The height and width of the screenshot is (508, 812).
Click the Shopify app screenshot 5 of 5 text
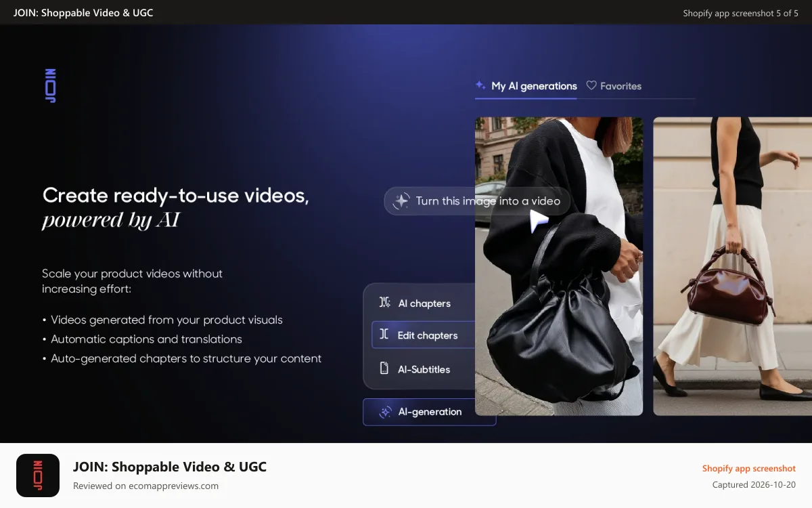[741, 13]
